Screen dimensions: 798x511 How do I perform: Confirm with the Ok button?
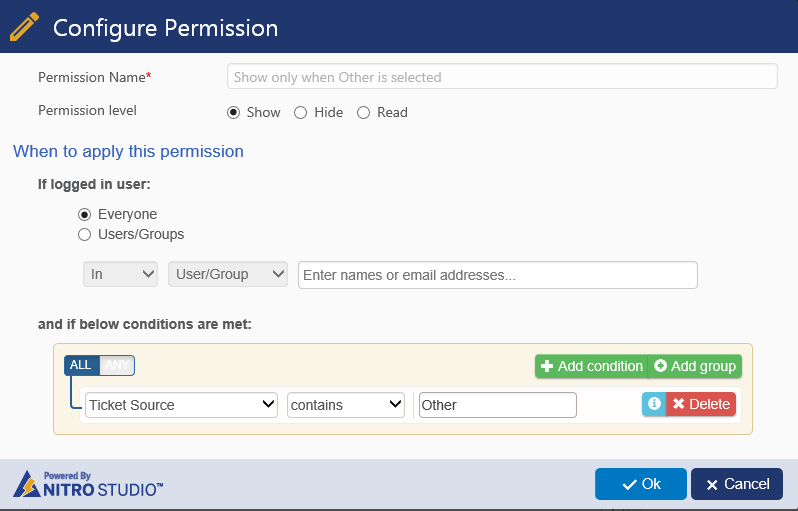click(x=640, y=484)
